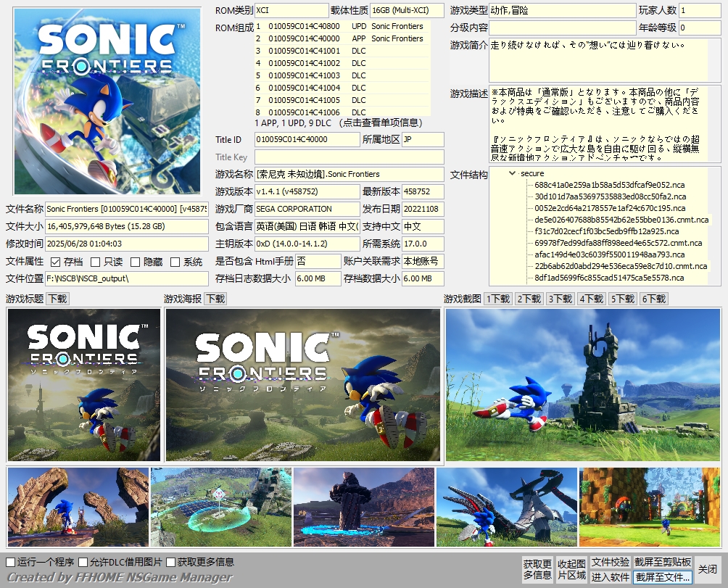Screen dimensions: 728x588
Task: Toggle 允许DLC借用图片 checkbox
Action: coord(83,563)
